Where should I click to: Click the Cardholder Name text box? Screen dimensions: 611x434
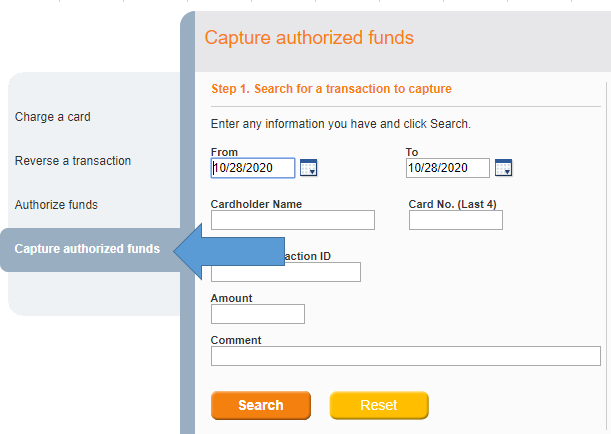click(292, 220)
